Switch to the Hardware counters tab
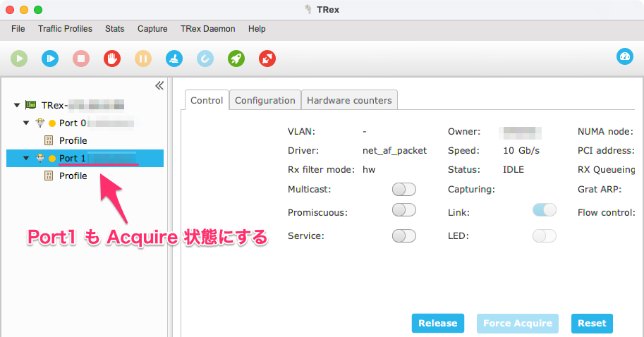The height and width of the screenshot is (337, 644). (349, 100)
